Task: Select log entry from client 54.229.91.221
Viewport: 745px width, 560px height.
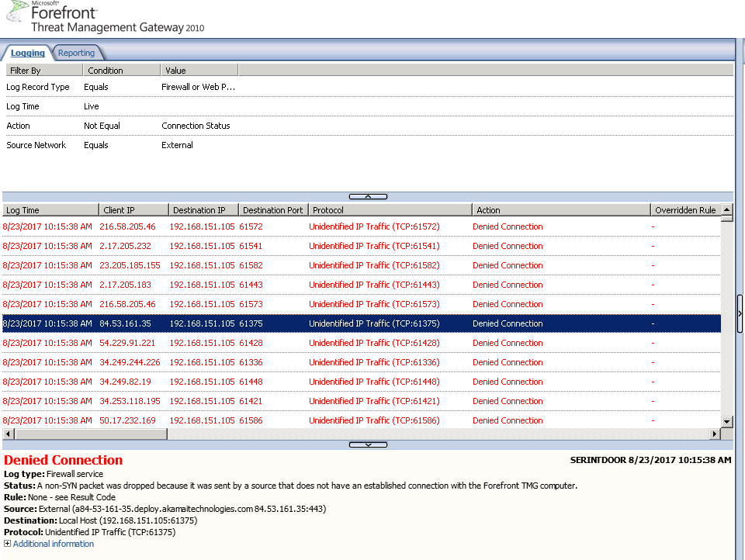Action: tap(127, 343)
